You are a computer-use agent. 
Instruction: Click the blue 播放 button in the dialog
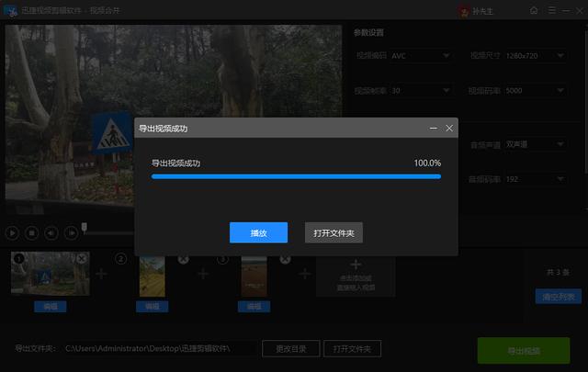point(258,232)
